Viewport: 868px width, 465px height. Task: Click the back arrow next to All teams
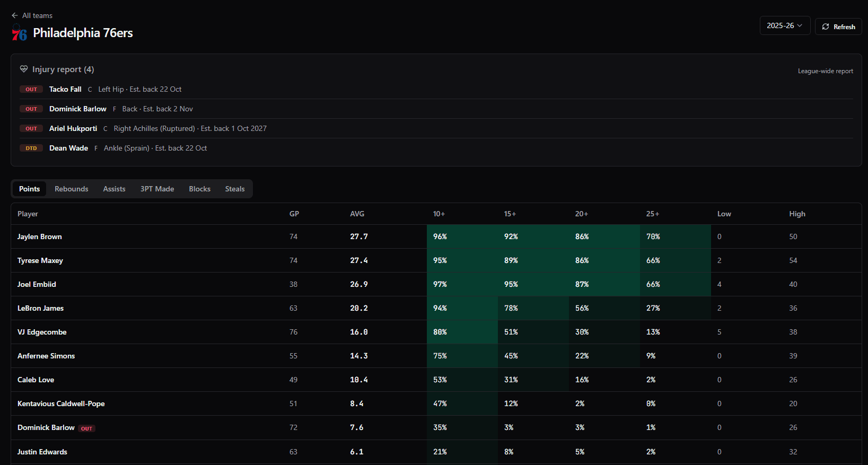click(x=15, y=15)
